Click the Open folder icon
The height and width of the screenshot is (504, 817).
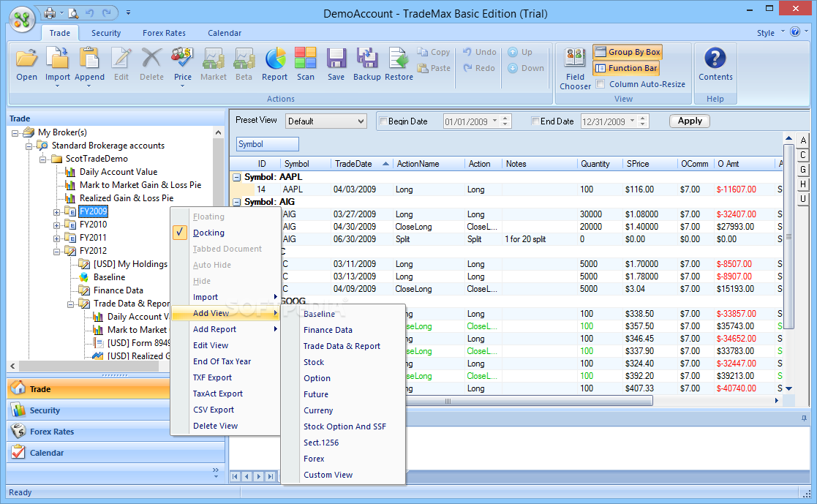[26, 59]
